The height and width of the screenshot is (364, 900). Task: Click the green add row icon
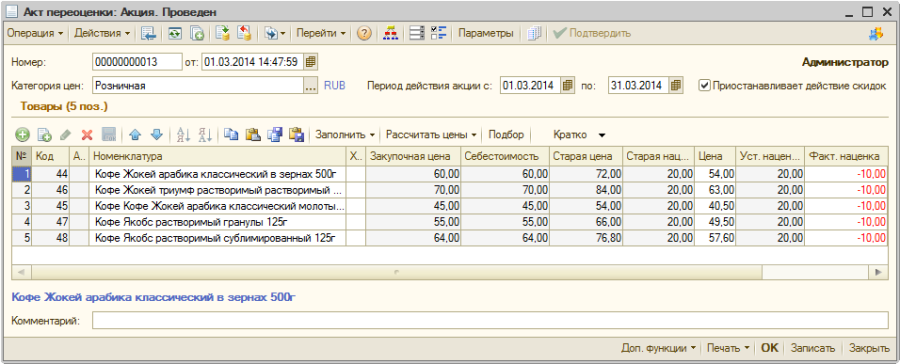pos(22,135)
